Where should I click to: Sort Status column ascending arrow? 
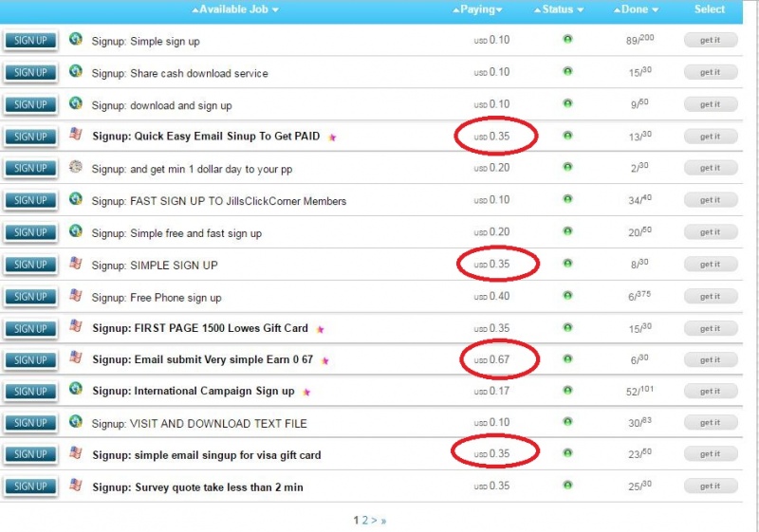537,10
